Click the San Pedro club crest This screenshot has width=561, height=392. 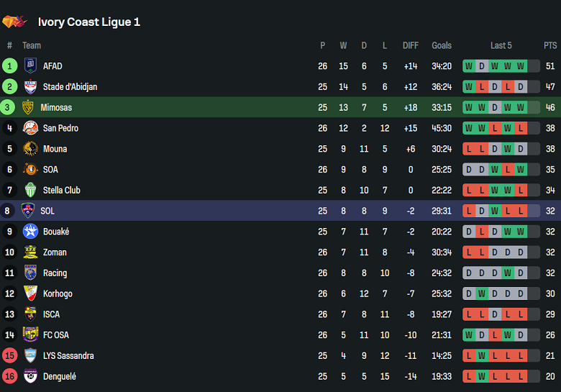click(30, 128)
